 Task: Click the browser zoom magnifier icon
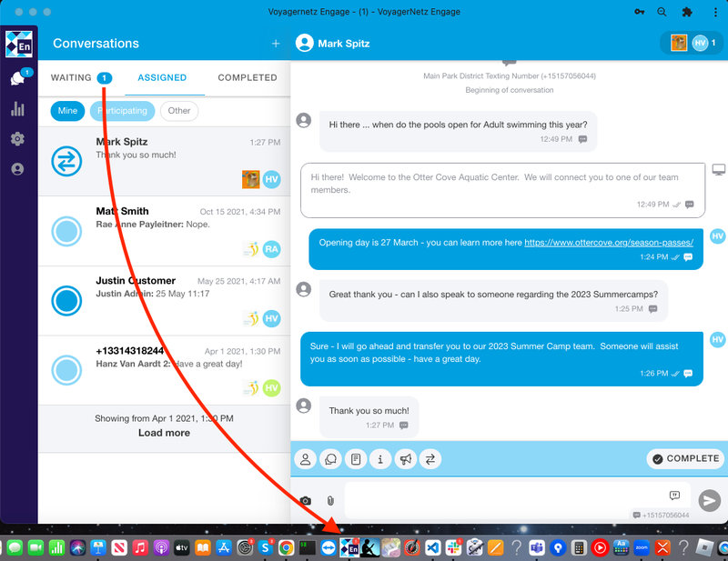[662, 12]
